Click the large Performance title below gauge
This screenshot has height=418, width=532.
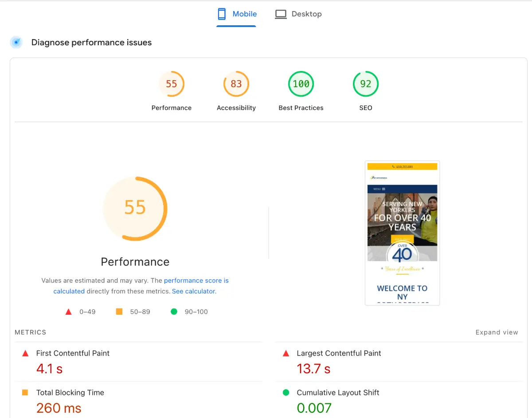(135, 262)
